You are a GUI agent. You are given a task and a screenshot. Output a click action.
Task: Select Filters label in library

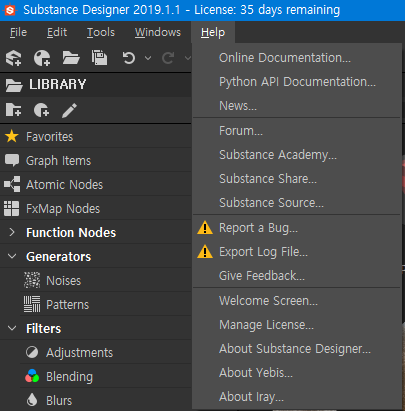click(44, 328)
